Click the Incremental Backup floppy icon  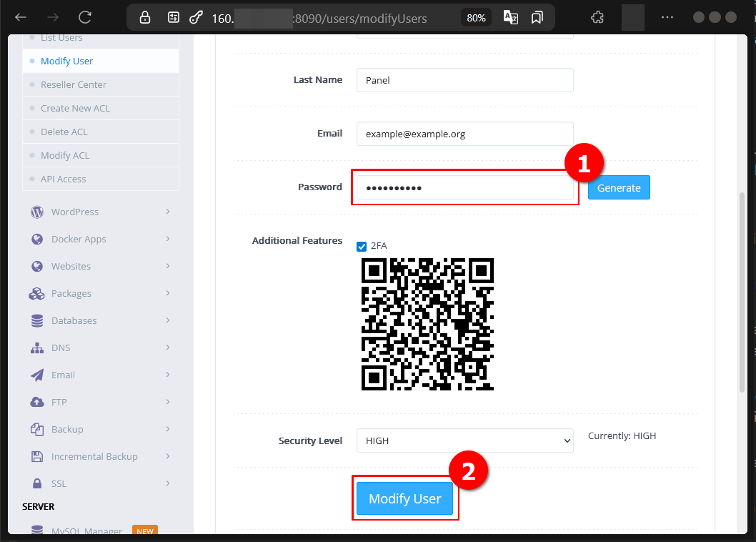pyautogui.click(x=37, y=457)
